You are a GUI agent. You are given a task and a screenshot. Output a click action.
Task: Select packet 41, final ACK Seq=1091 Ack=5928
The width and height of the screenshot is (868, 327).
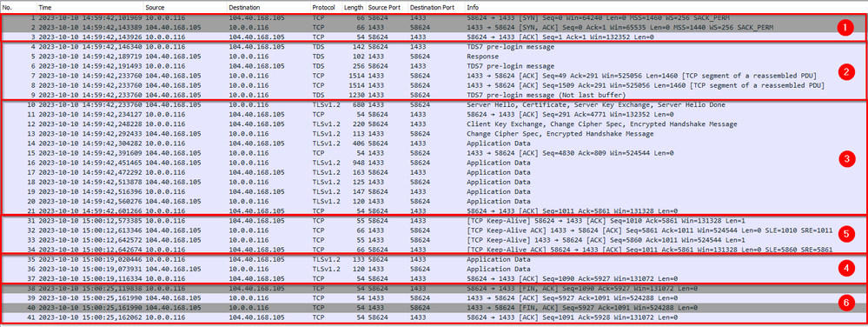(x=434, y=317)
